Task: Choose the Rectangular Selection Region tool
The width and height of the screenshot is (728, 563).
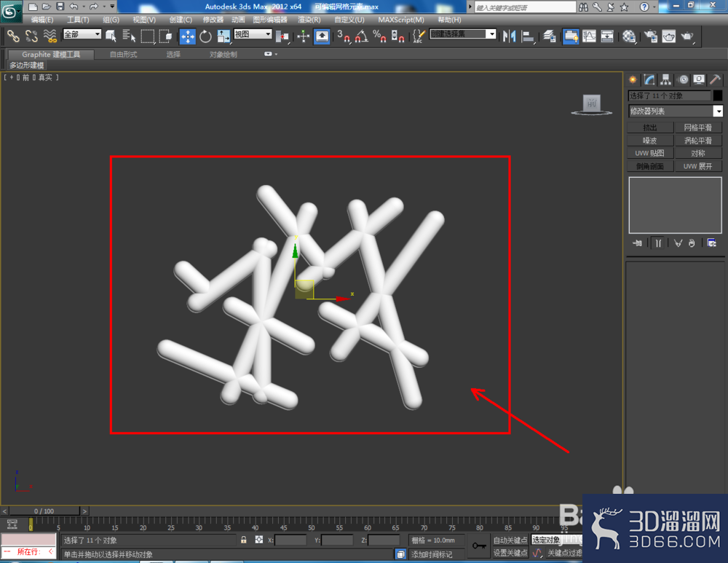Action: (x=147, y=36)
